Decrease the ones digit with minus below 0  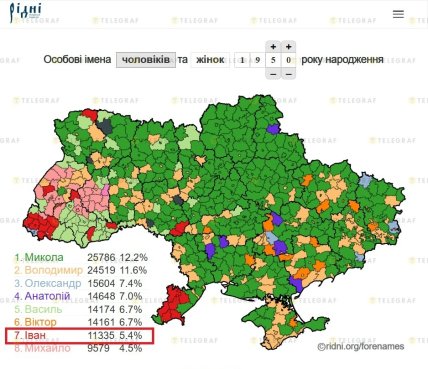coord(289,74)
